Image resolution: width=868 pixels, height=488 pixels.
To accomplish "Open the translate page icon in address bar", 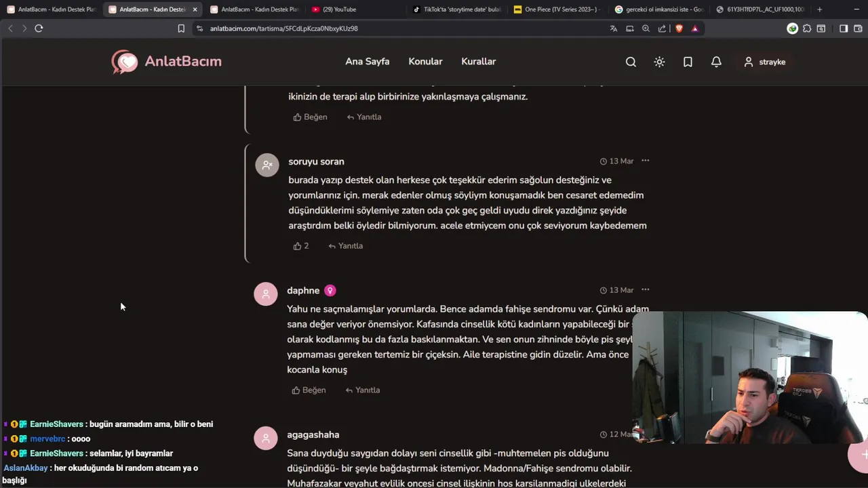I will pyautogui.click(x=614, y=28).
